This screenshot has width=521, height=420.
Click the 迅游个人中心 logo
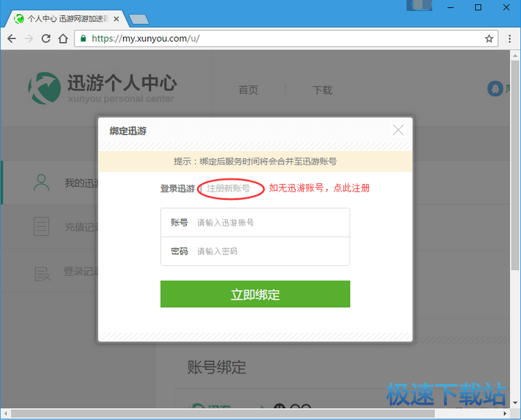pyautogui.click(x=103, y=88)
